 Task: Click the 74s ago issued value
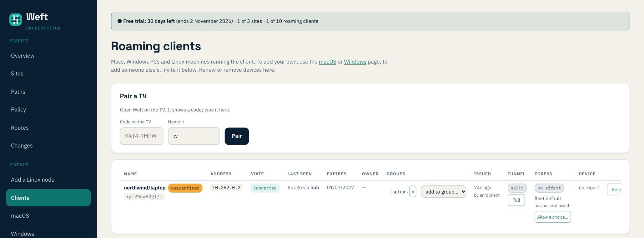pyautogui.click(x=483, y=188)
